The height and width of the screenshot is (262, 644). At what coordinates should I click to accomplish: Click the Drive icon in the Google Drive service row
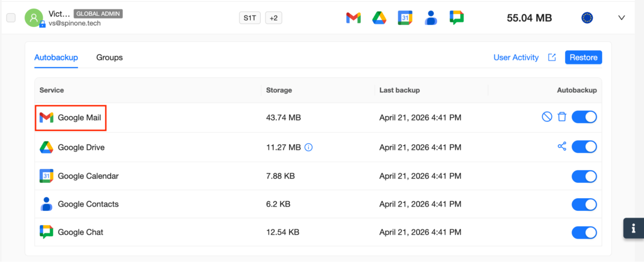[46, 148]
